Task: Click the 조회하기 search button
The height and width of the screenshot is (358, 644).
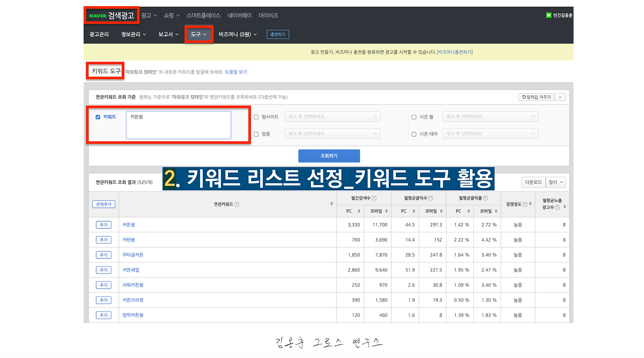Action: [329, 156]
